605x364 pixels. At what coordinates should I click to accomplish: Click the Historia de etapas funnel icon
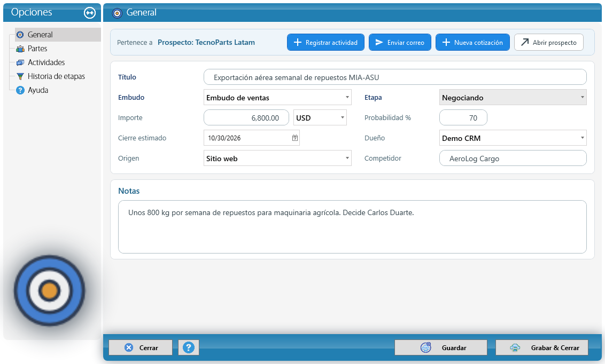point(20,76)
